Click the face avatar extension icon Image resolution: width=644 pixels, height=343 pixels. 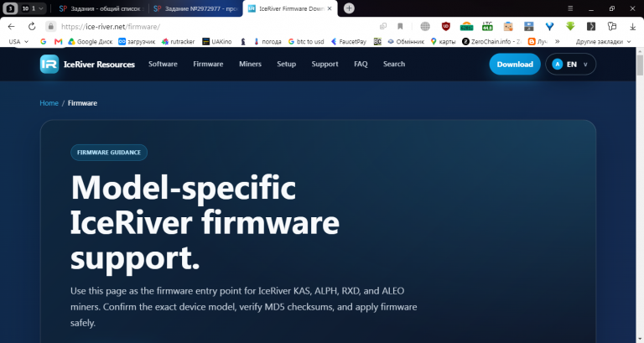(x=508, y=27)
